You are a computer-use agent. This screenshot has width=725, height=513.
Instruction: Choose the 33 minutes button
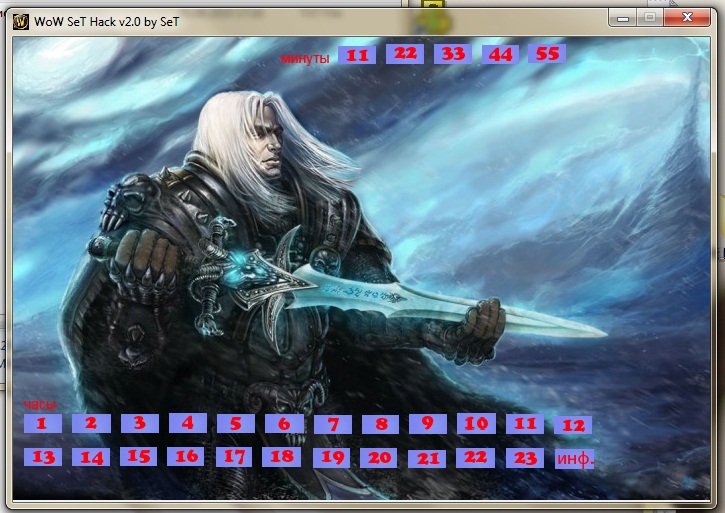[x=453, y=54]
